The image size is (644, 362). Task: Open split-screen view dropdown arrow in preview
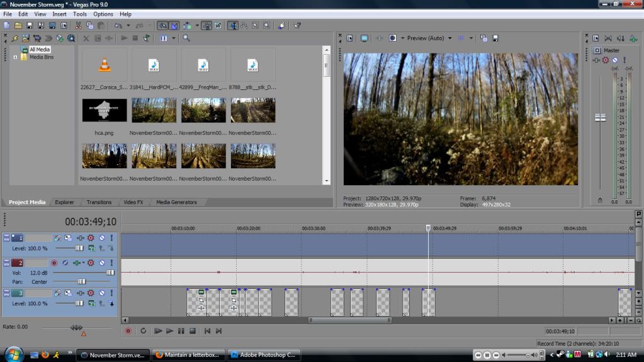[402, 38]
